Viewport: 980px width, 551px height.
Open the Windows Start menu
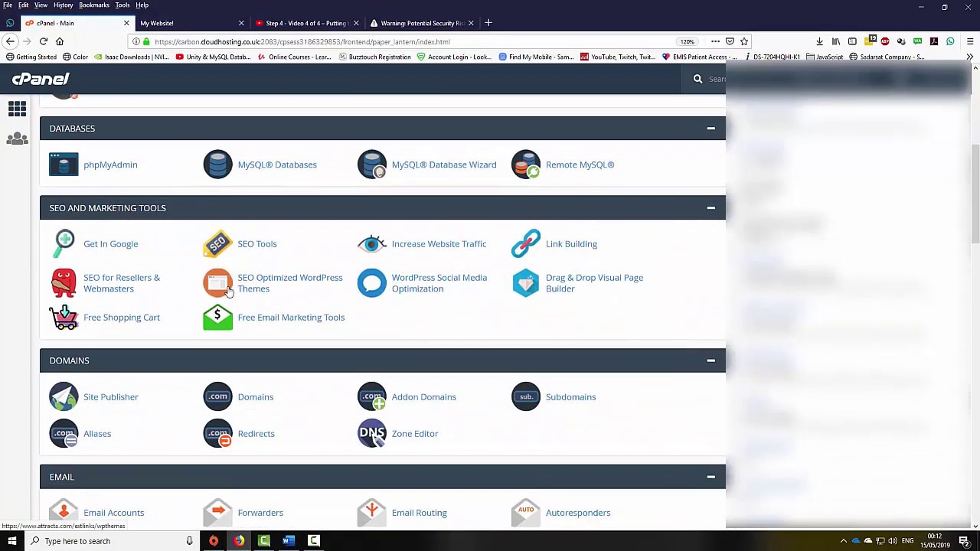click(x=12, y=541)
